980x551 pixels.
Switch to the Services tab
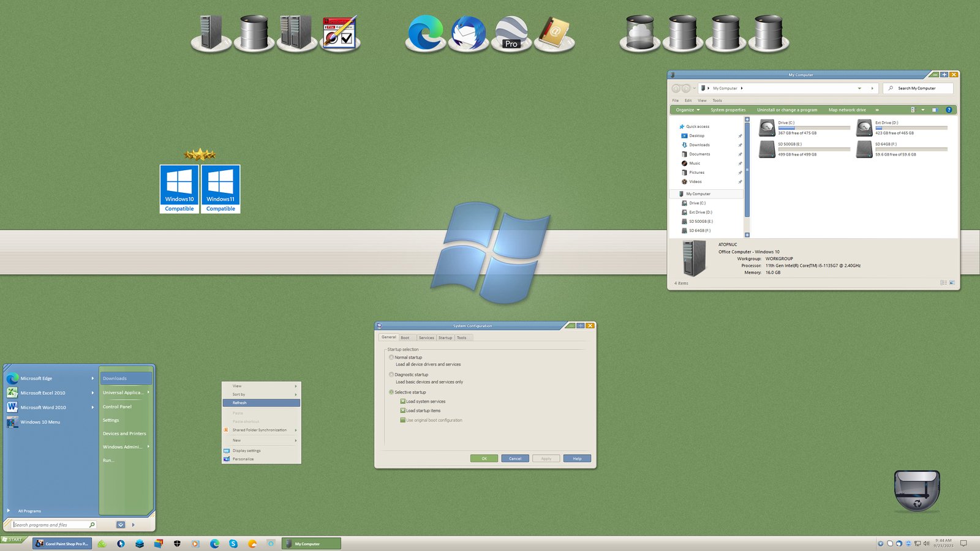[426, 337]
